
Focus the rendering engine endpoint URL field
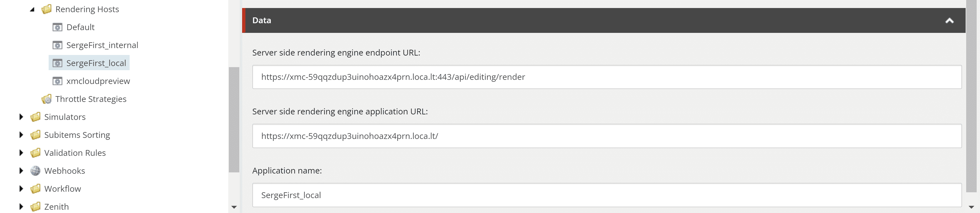point(606,77)
